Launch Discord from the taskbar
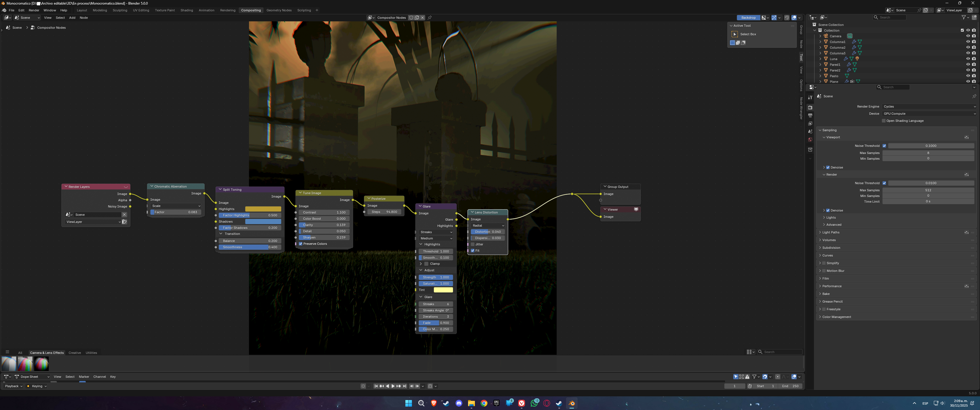Screen dimensions: 980x410 tap(459, 403)
